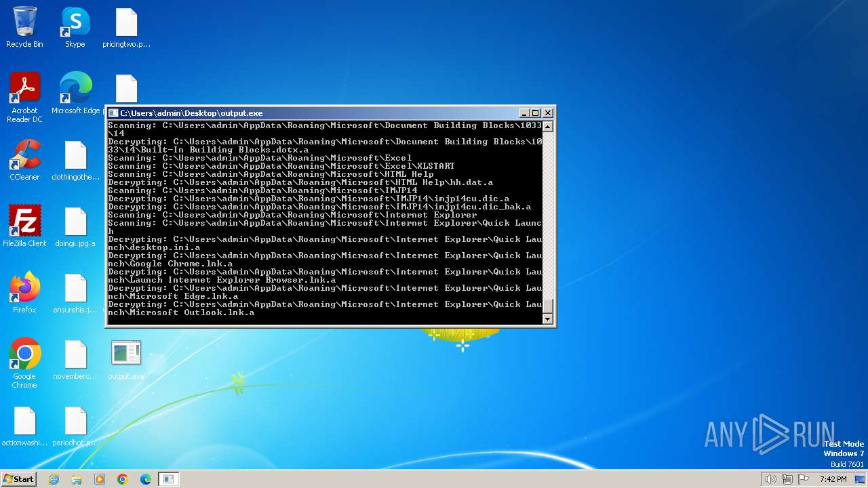The image size is (868, 488).
Task: Open Google Chrome desktop shortcut
Action: coord(24,363)
